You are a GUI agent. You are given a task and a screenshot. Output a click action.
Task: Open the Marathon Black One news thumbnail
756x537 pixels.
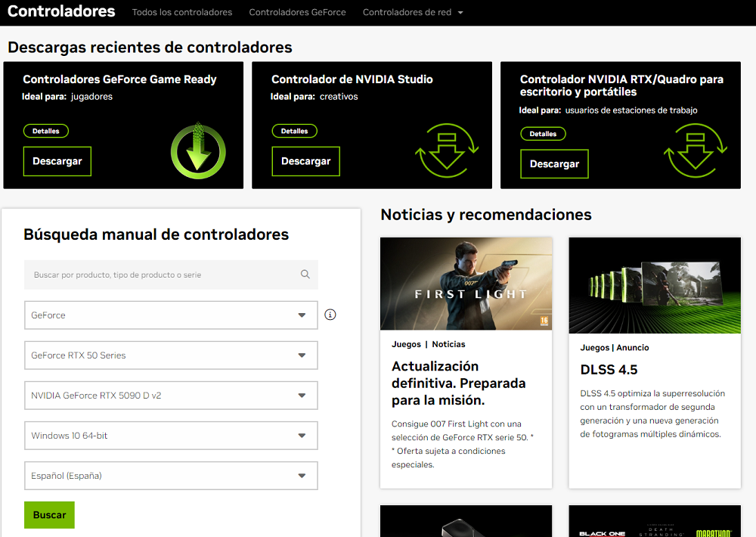(x=655, y=521)
